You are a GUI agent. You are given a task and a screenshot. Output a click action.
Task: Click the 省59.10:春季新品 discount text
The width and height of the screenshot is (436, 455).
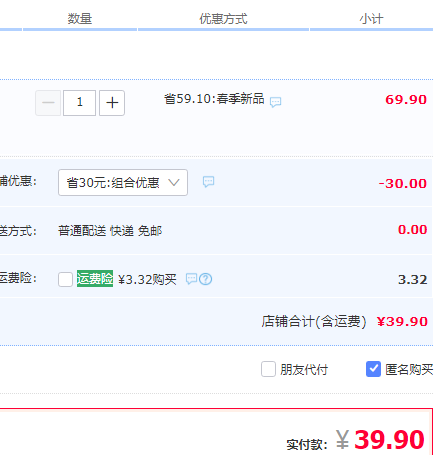(x=214, y=99)
